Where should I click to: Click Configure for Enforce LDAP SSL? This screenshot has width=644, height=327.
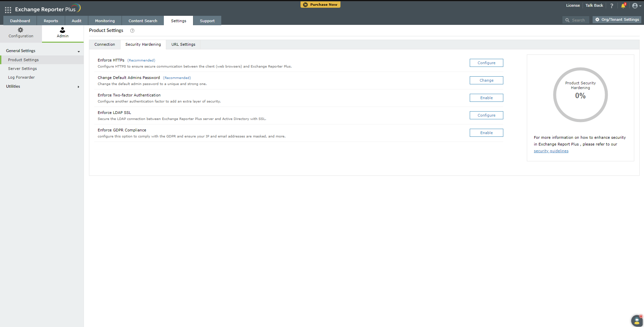click(487, 115)
